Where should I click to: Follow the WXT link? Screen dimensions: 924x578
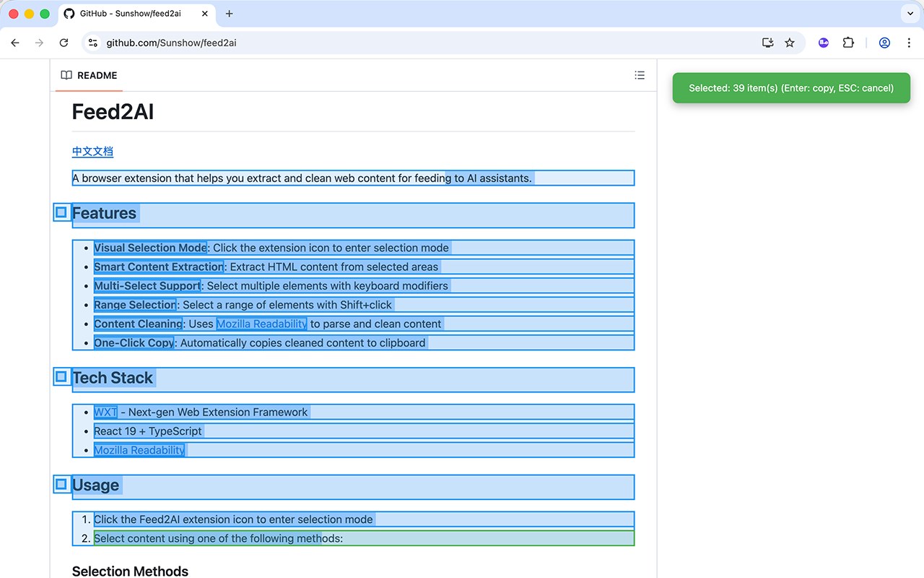(x=105, y=412)
